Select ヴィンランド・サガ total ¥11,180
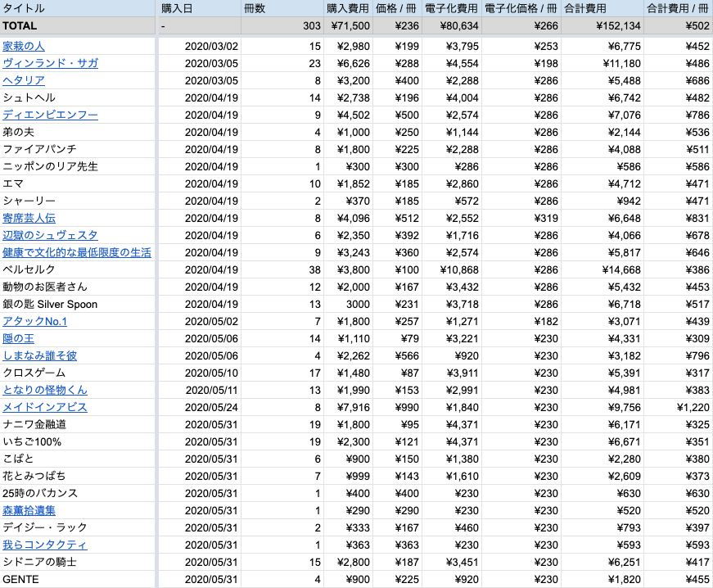 point(602,63)
